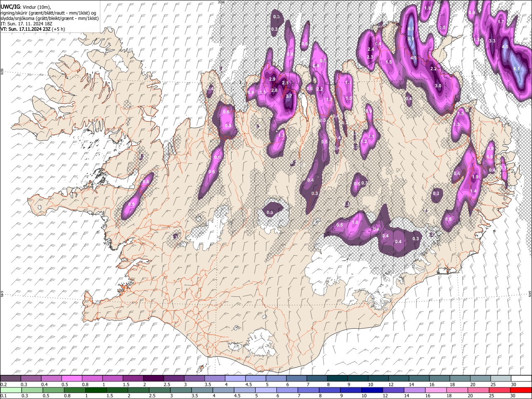Click the 1.0 precipitation value in the highlands
Image resolution: width=532 pixels, height=399 pixels.
355,222
